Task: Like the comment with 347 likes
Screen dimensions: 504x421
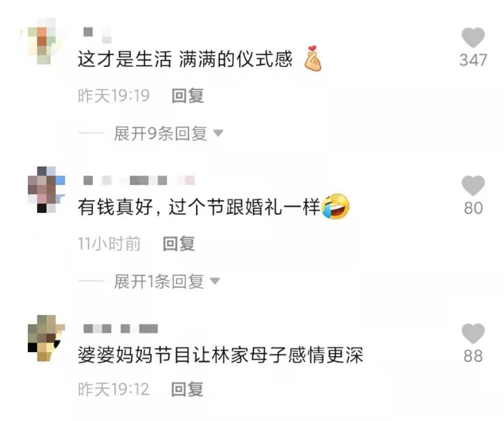Action: (x=473, y=38)
